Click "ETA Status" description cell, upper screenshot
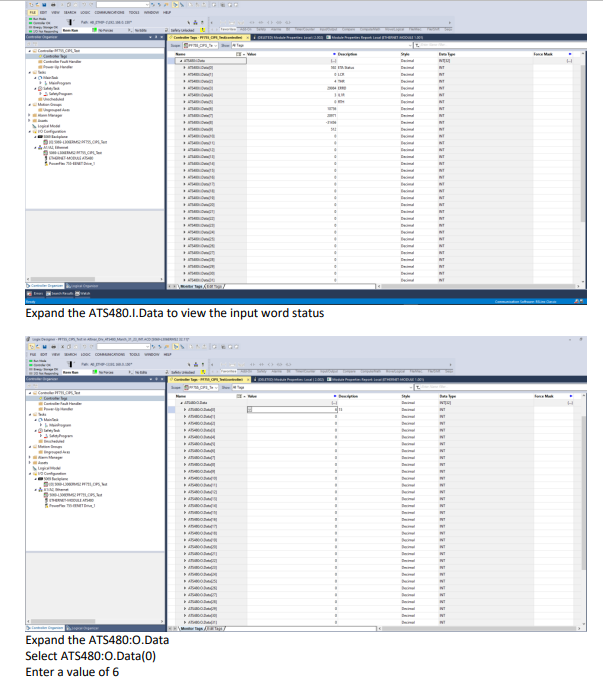 click(346, 68)
